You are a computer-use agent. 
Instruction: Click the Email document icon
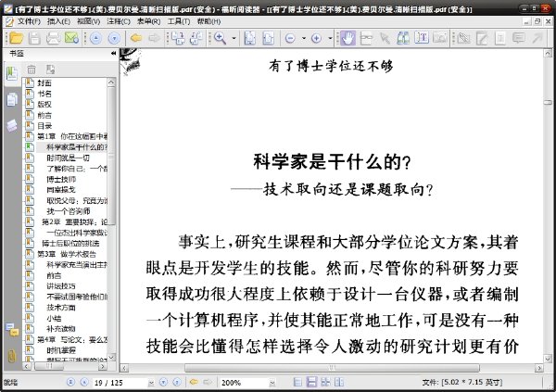tap(71, 38)
